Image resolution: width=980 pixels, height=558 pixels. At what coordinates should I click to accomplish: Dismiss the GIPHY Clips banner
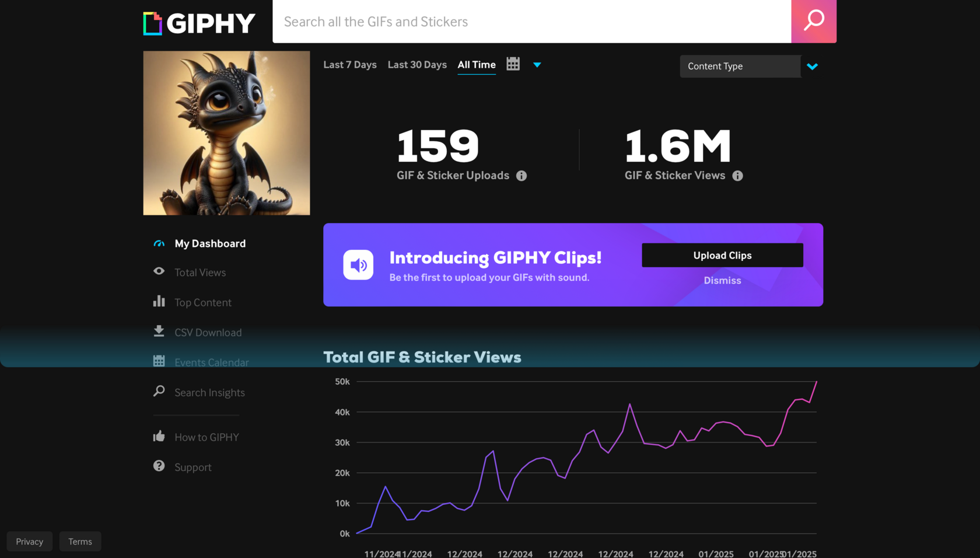(x=722, y=281)
